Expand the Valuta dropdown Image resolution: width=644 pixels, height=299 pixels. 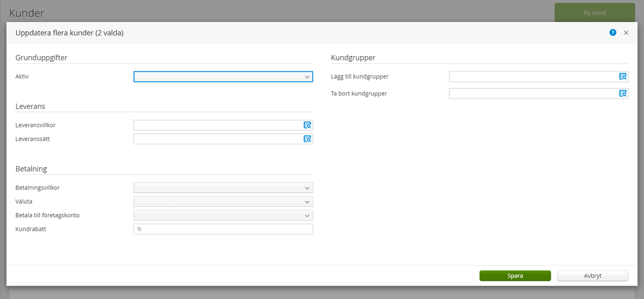[223, 202]
